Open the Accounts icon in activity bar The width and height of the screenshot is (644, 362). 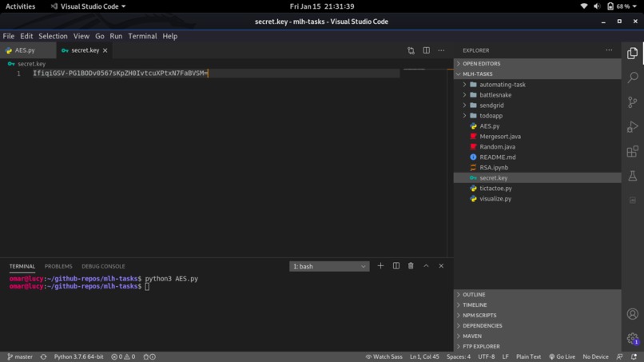pos(633,314)
